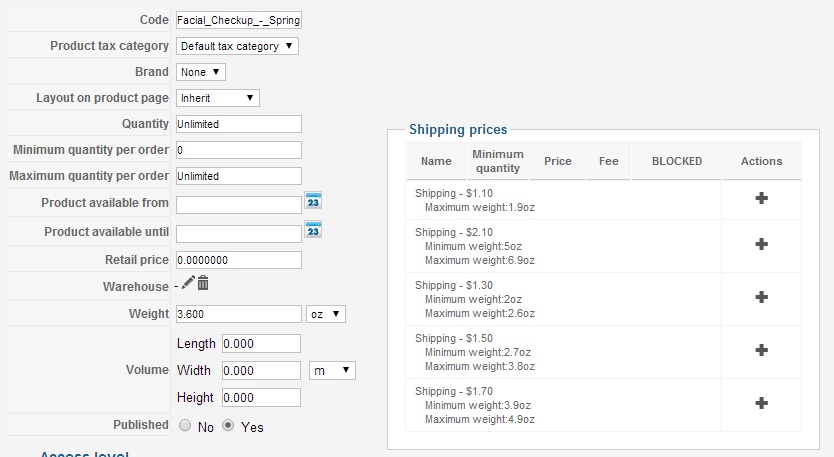Open calendar for Product available from

313,201
